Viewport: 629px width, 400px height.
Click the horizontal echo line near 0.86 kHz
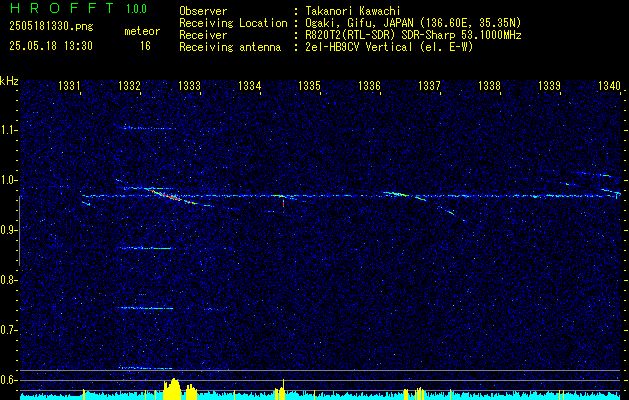145,248
